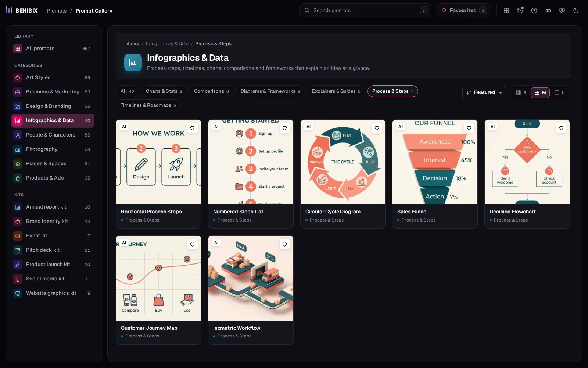Favourite the Customer Journey Map card

tap(192, 244)
